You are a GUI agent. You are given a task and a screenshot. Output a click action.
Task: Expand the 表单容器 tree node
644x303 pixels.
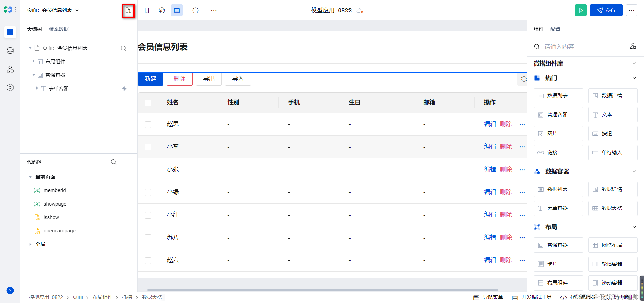(x=37, y=88)
